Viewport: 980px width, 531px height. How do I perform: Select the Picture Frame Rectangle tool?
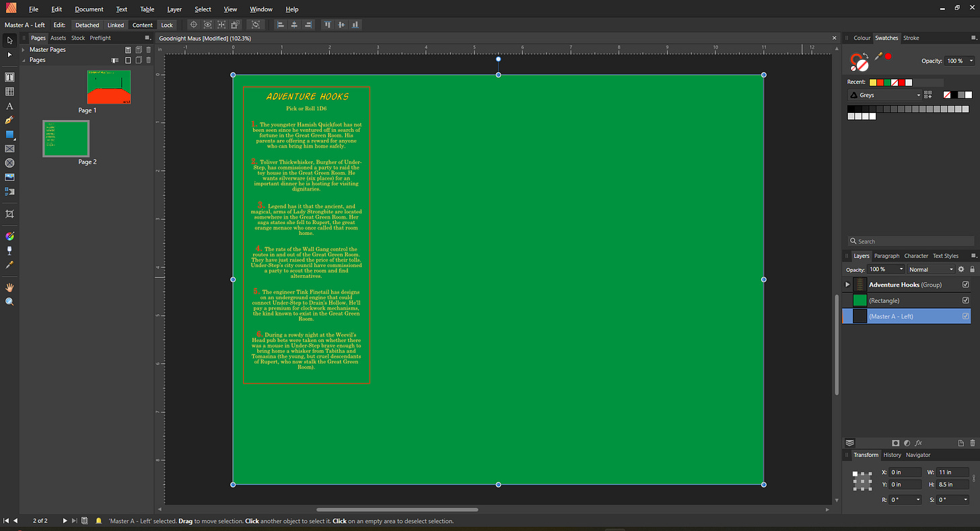(9, 149)
